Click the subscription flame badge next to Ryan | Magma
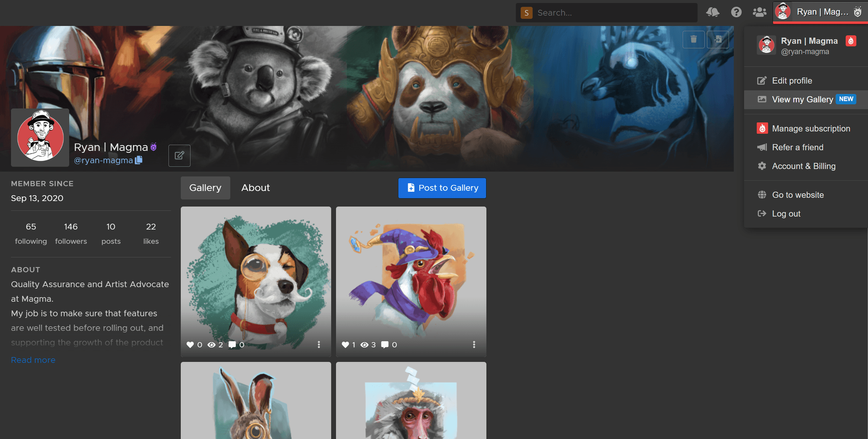Viewport: 868px width, 439px height. click(x=851, y=41)
